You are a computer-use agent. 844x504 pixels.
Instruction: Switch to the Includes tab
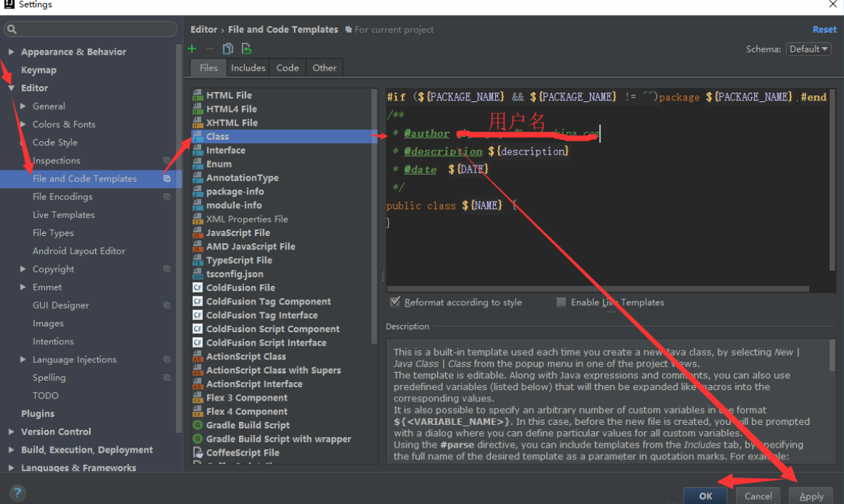(248, 68)
